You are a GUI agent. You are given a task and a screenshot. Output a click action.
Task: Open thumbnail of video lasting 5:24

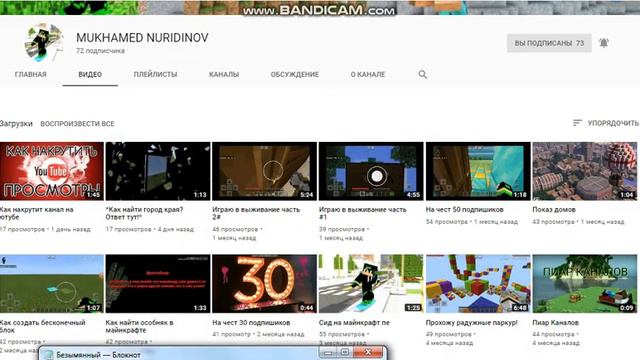[x=264, y=171]
